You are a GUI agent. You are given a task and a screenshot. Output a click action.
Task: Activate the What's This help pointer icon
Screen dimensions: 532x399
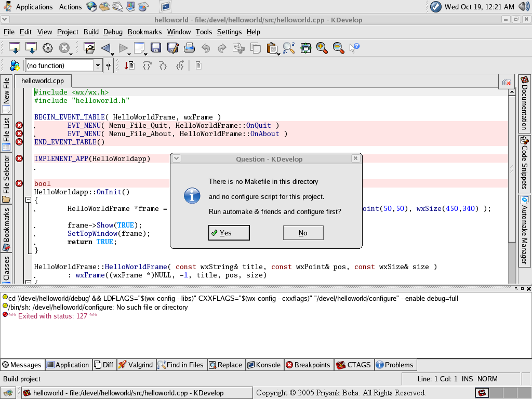(x=354, y=48)
